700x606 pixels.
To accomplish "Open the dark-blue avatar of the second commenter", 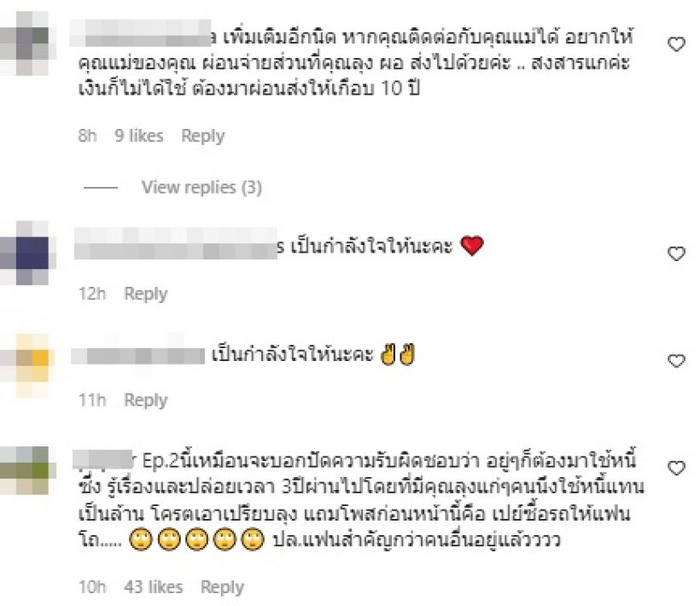I will [x=27, y=253].
